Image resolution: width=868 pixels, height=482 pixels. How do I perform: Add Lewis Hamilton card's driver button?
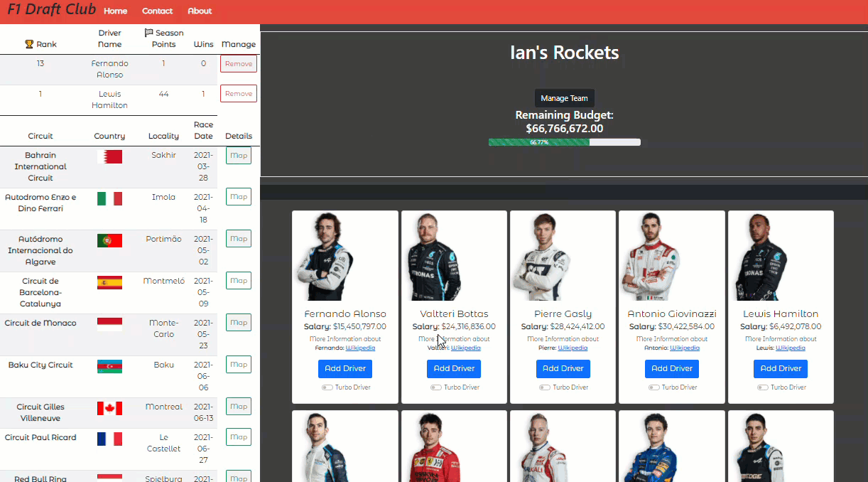[x=781, y=368]
